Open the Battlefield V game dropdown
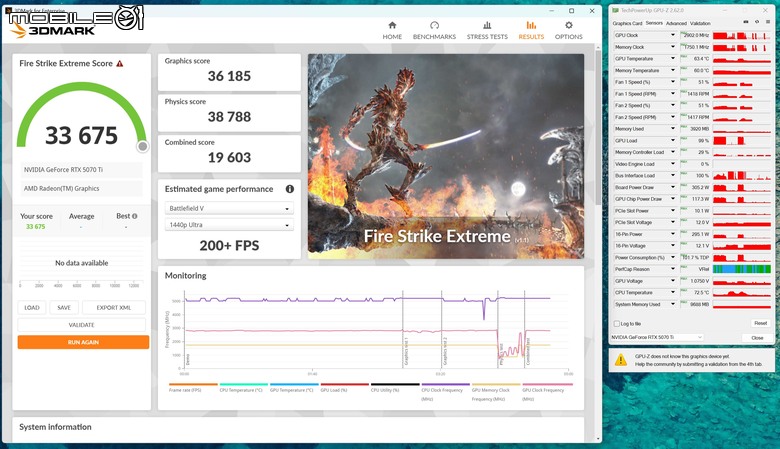Image resolution: width=780 pixels, height=449 pixels. [x=229, y=208]
